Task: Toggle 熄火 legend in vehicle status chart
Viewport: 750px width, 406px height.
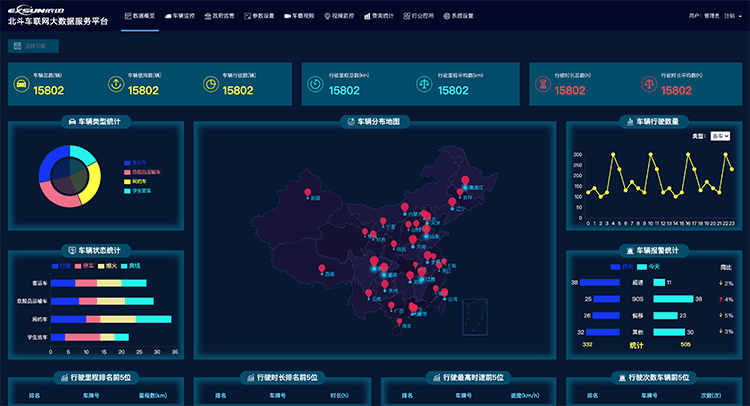Action: [x=107, y=266]
